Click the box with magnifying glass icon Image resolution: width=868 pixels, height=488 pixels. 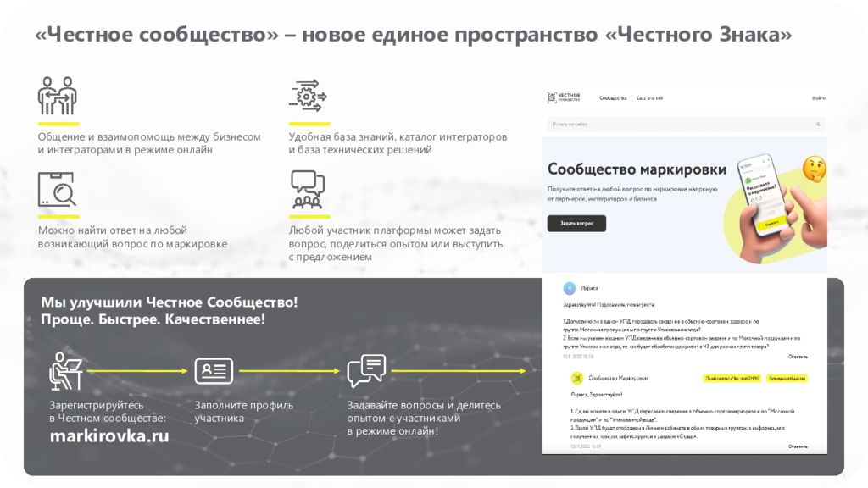pos(57,189)
